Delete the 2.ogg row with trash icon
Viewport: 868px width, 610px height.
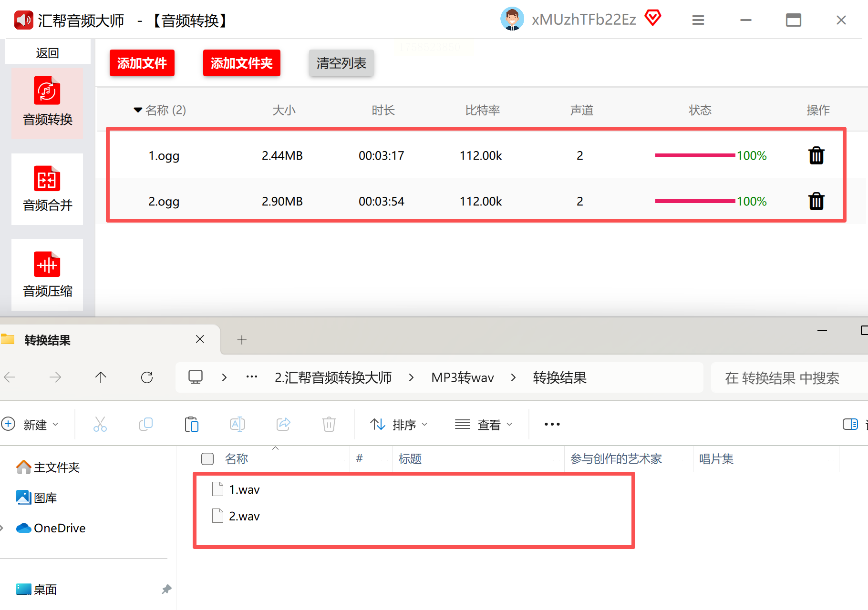click(816, 201)
